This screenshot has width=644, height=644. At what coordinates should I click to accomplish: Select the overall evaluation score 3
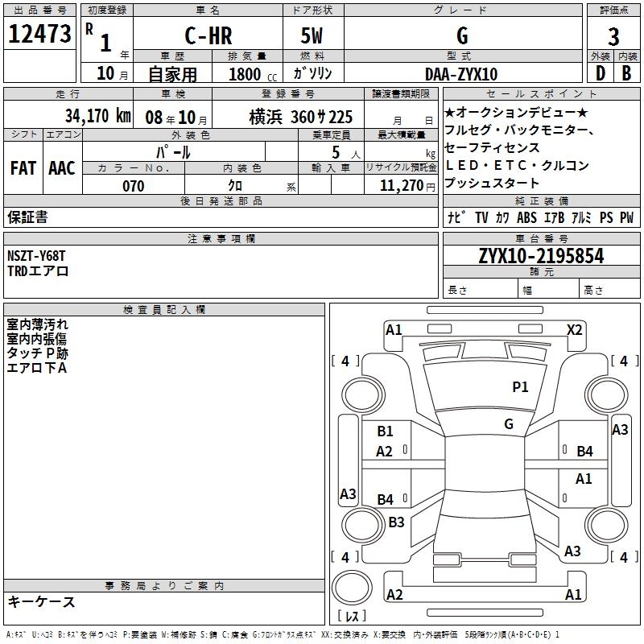pyautogui.click(x=613, y=37)
